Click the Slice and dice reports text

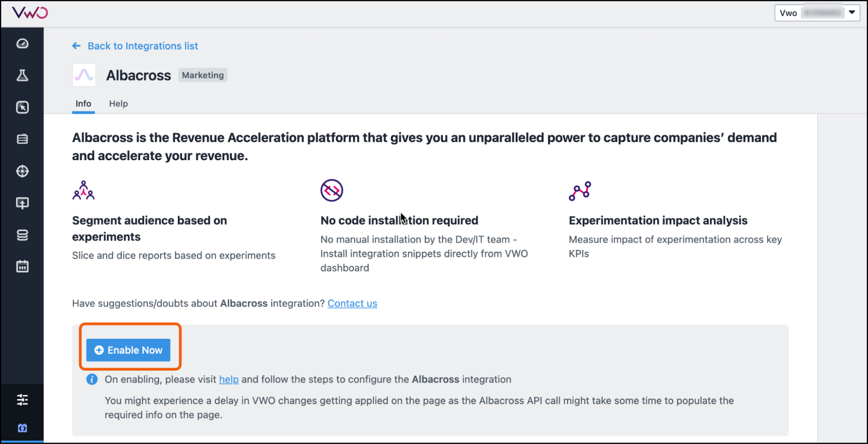click(174, 255)
